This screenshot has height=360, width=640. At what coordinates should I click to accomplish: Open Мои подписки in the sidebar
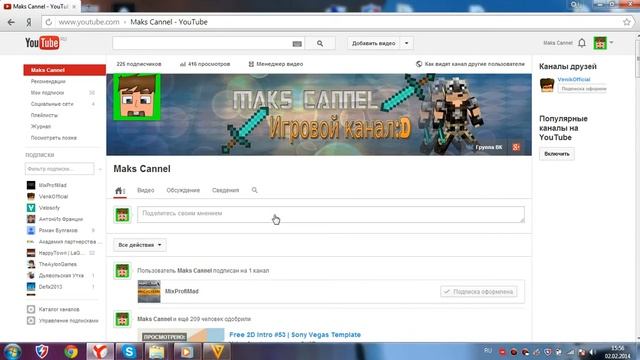pos(47,93)
